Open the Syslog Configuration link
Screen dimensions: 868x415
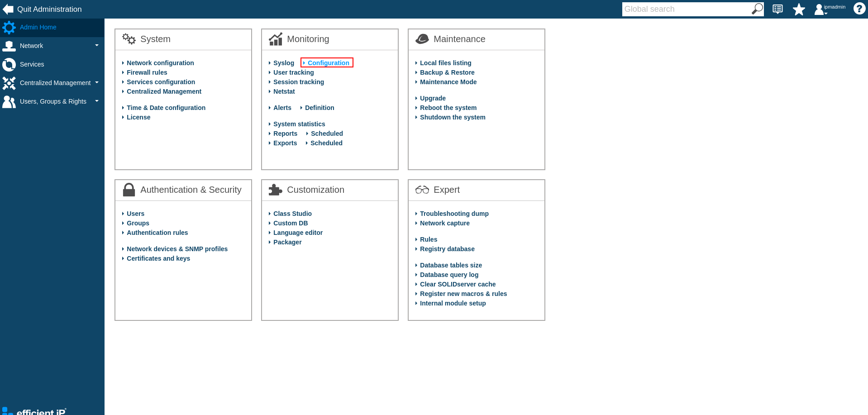327,63
